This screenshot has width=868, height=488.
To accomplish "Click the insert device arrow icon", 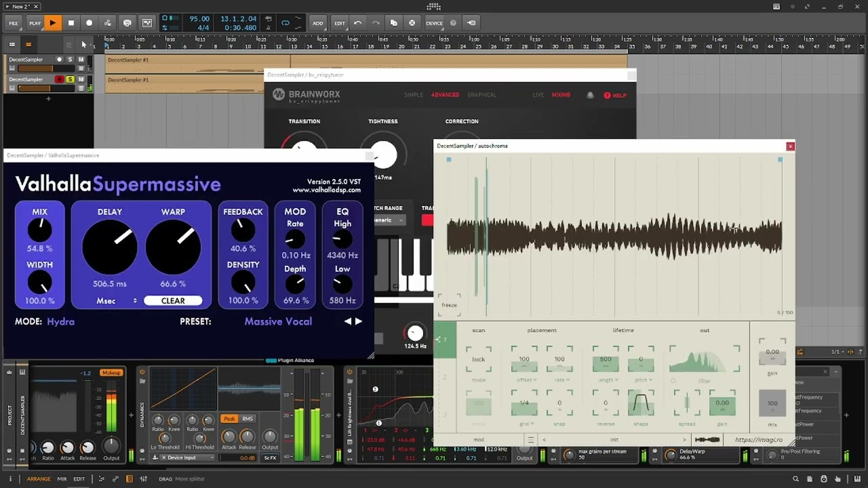I will (x=473, y=23).
